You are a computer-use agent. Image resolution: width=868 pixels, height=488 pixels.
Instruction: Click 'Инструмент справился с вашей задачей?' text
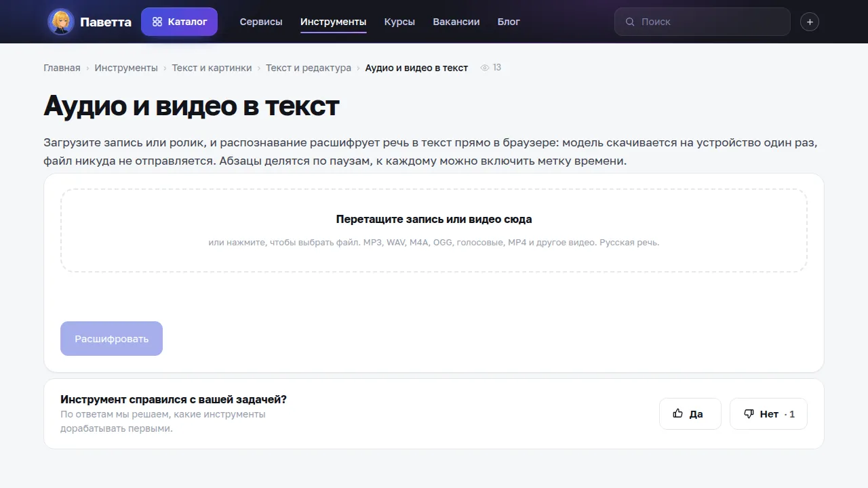[174, 399]
